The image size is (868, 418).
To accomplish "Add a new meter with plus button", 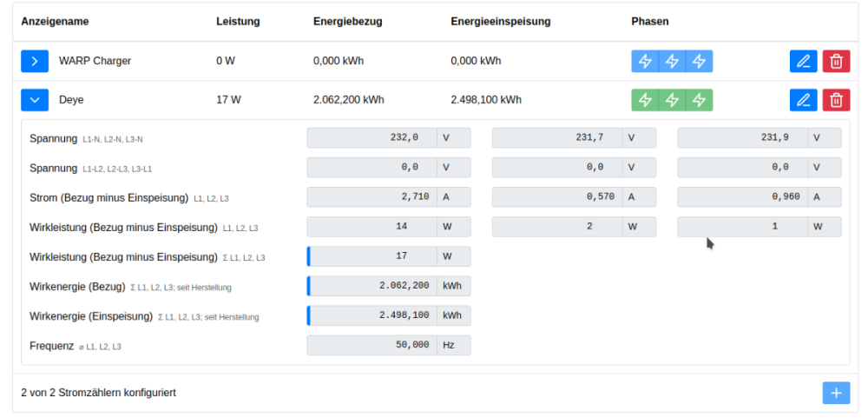I will click(836, 393).
